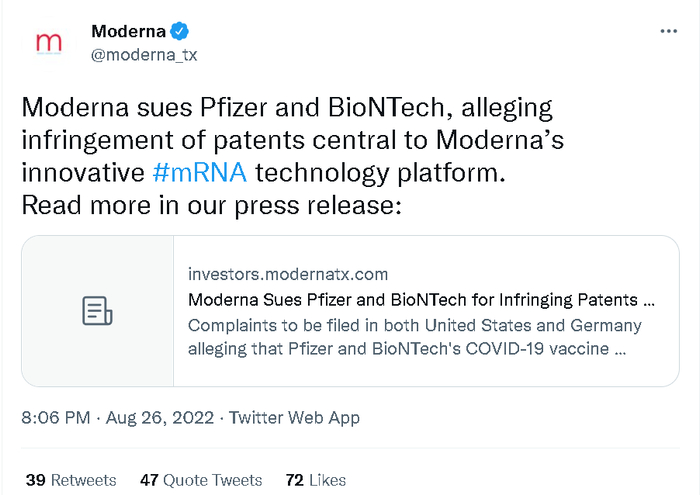Open the 'Moderna Sues Pfizer and BioNTech' card headline

(x=421, y=300)
